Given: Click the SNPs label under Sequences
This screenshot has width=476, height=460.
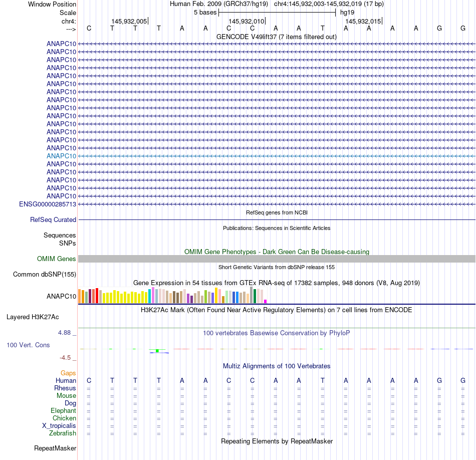Looking at the screenshot, I should click(x=68, y=243).
